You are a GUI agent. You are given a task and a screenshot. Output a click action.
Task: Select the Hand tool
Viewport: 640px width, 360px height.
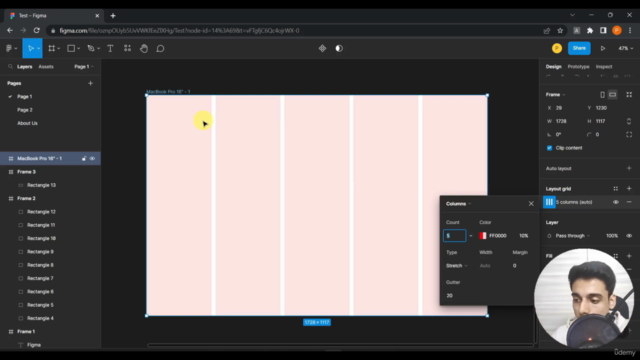(x=144, y=48)
